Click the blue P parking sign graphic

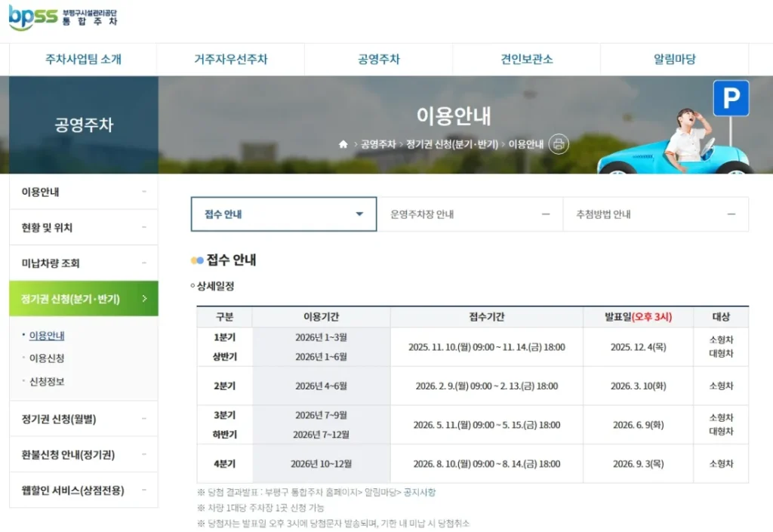(x=730, y=98)
